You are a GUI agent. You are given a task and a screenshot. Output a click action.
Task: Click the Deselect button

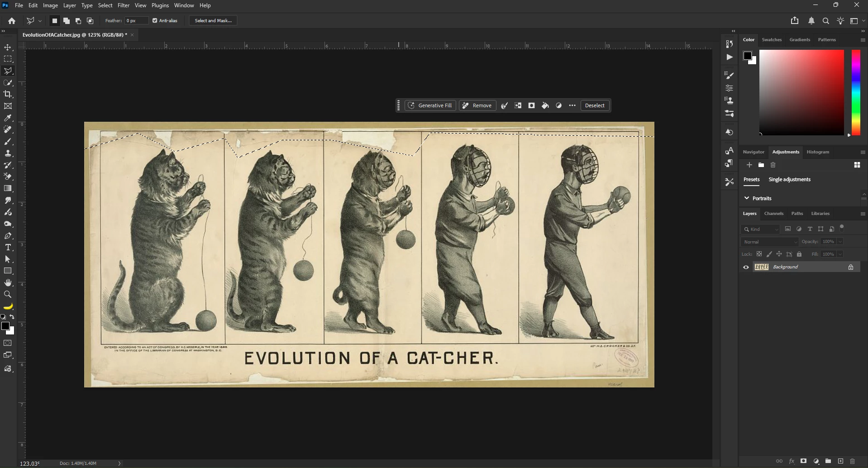pos(595,105)
